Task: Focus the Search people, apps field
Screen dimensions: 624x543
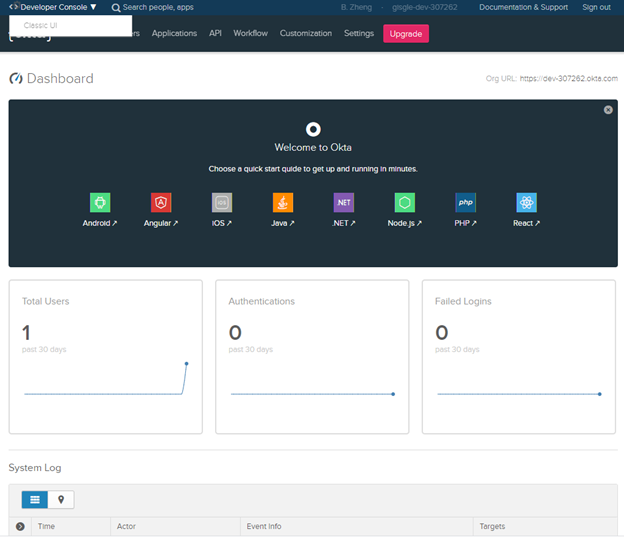Action: (158, 7)
